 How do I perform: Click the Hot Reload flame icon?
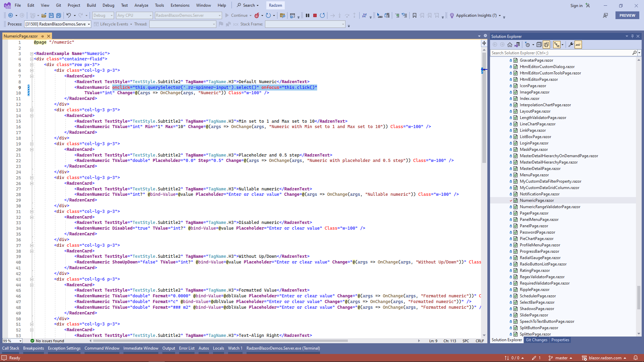[x=257, y=15]
